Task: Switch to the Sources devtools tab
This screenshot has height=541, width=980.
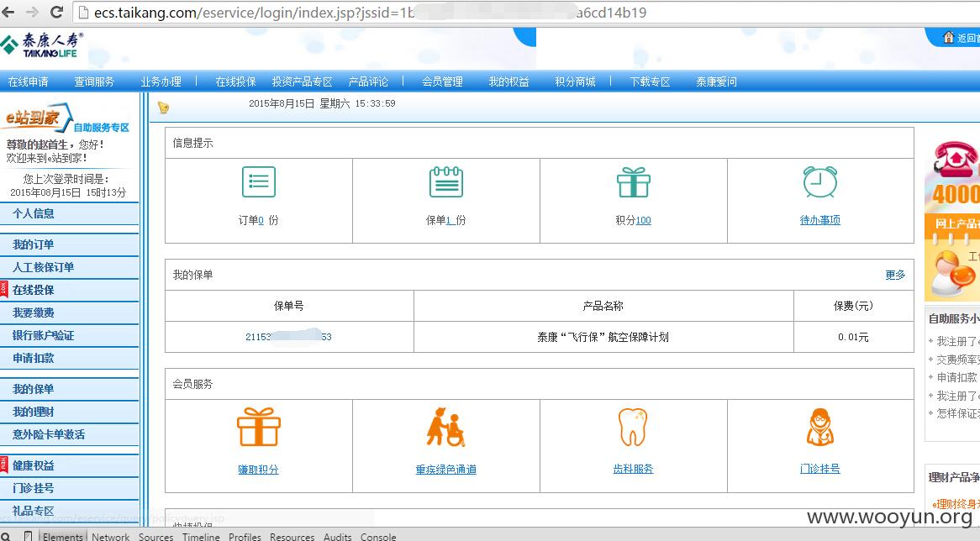Action: [155, 537]
